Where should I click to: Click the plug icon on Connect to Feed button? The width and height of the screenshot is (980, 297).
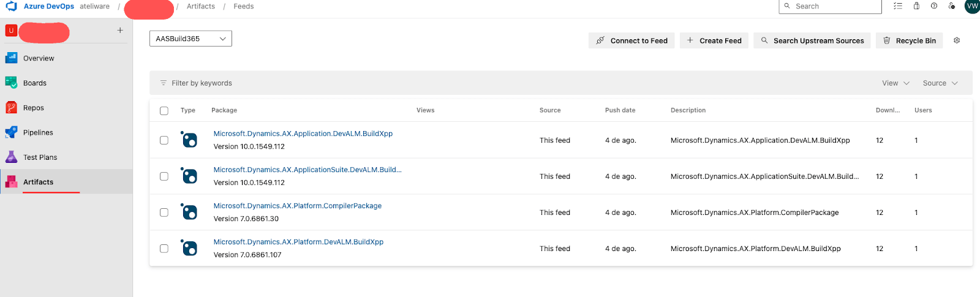tap(600, 40)
